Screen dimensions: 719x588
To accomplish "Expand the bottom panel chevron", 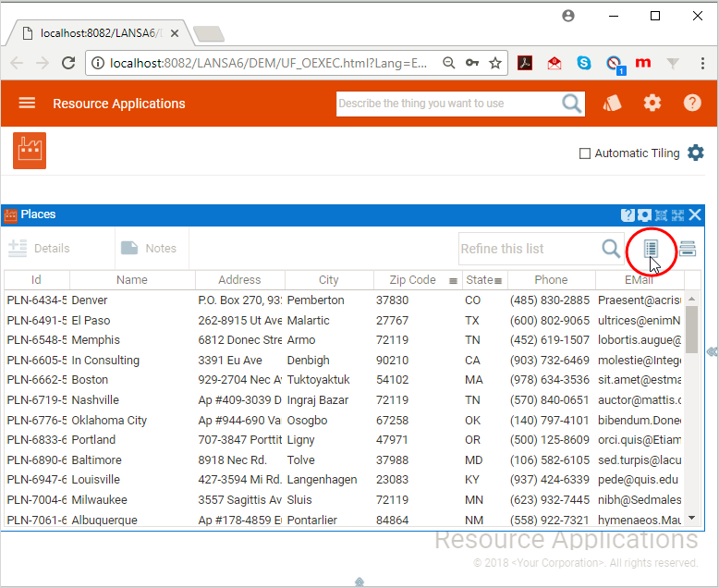I will [359, 582].
